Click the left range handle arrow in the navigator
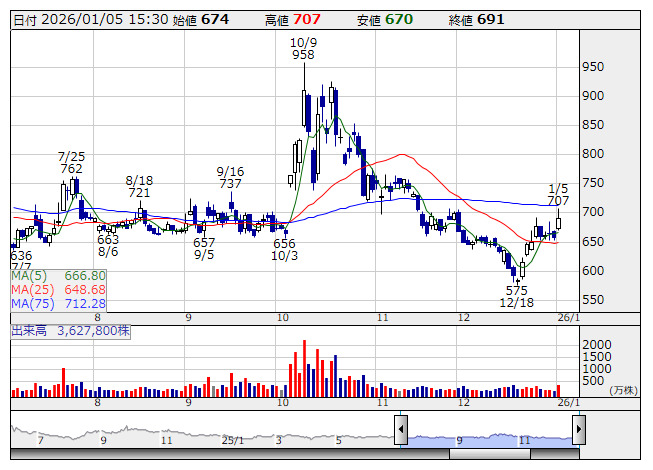The image size is (653, 470). [400, 432]
